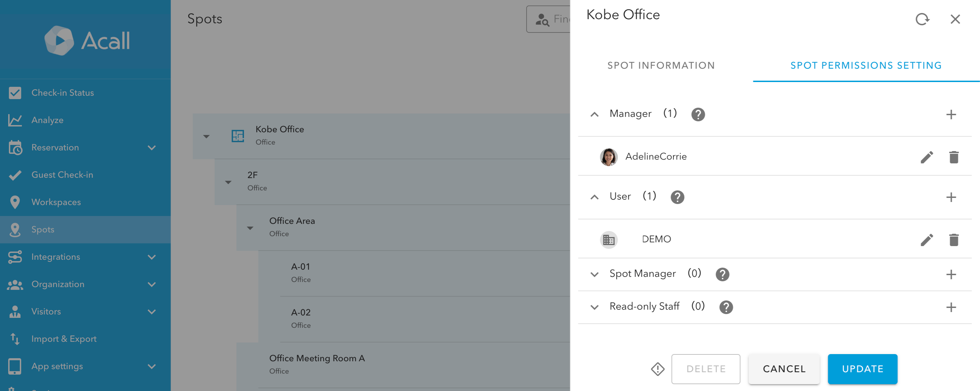Click the DEMO organization building icon
Screen dimensions: 980x391
[608, 240]
